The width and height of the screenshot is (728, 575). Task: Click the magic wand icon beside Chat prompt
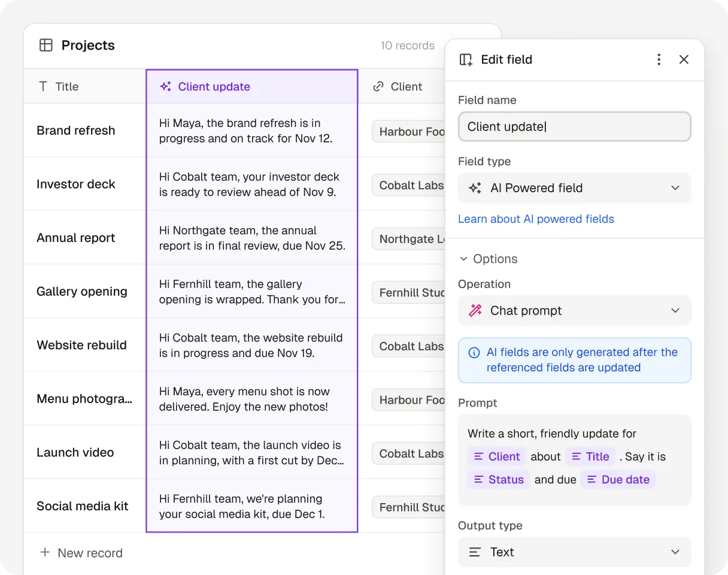point(475,310)
